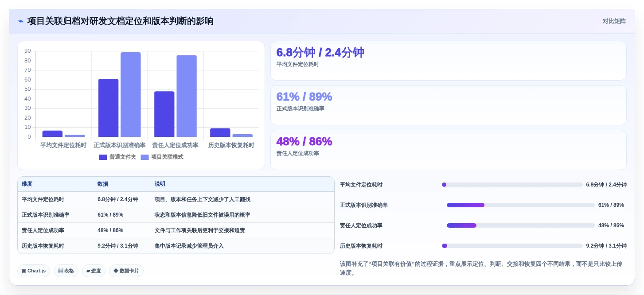
Task: Click the 正式版本识别准确率 progress bar
Action: (520, 205)
